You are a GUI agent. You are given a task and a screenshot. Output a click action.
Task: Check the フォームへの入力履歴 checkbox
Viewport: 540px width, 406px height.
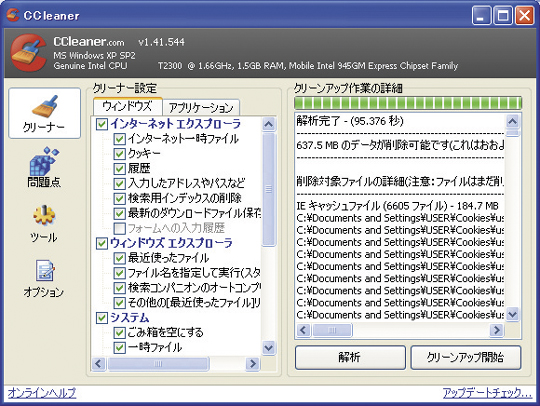[119, 228]
